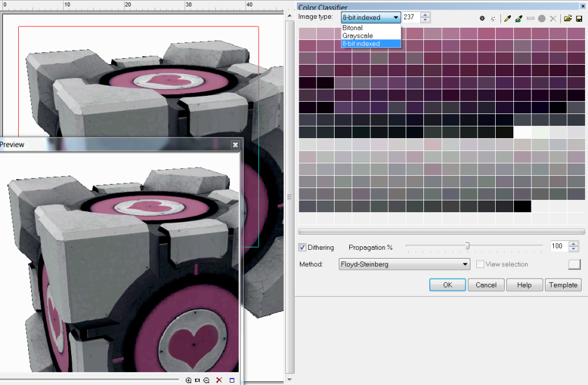588x385 pixels.
Task: Zoom out of the preview image
Action: click(x=206, y=380)
